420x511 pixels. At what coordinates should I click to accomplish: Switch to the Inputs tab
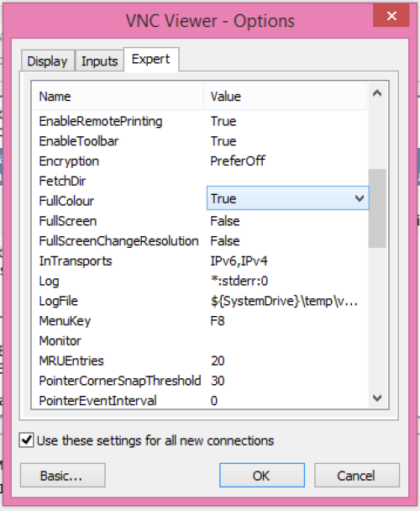pos(99,61)
